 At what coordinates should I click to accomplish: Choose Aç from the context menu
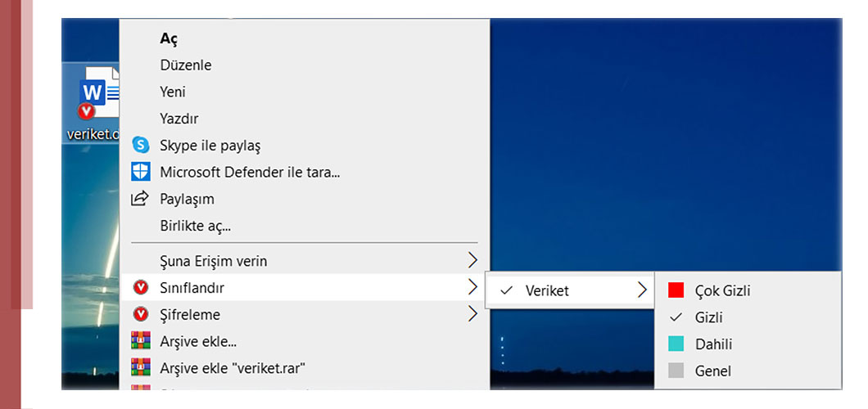pyautogui.click(x=169, y=38)
